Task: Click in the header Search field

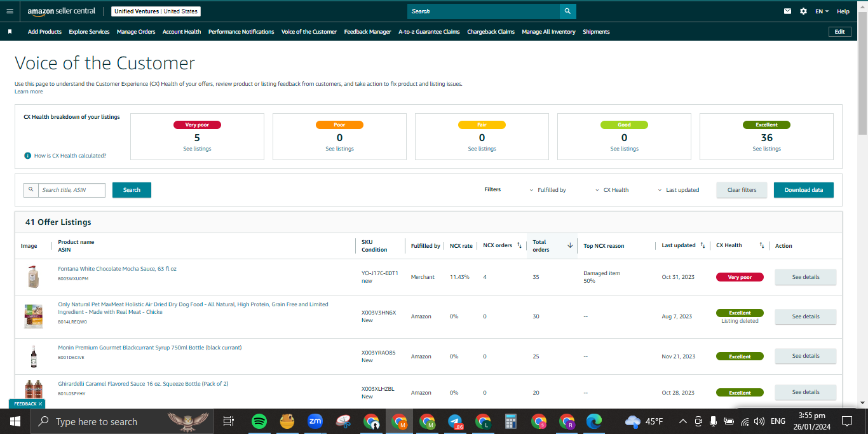Action: (x=484, y=11)
